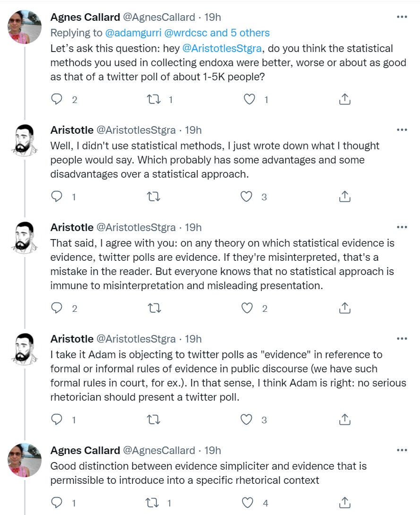Share Aristotle's tweet about rules of evidence
The height and width of the screenshot is (515, 420).
344,420
